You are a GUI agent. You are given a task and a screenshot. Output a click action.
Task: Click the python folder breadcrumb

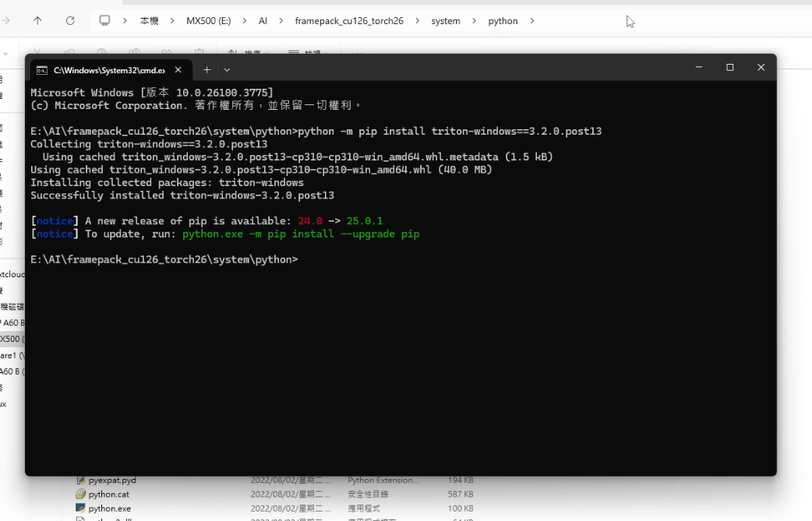503,21
